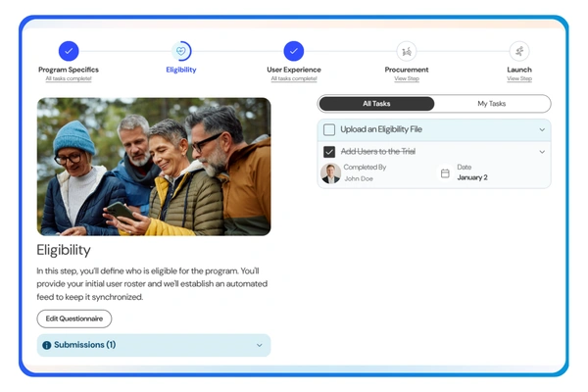This screenshot has width=588, height=392.
Task: Click All tasks complete under Program Specifics
Action: coord(69,78)
